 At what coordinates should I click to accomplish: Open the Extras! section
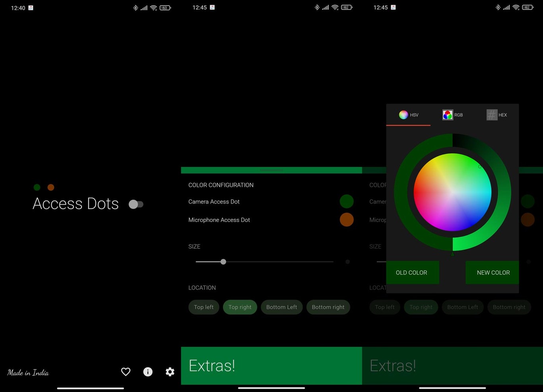(212, 365)
